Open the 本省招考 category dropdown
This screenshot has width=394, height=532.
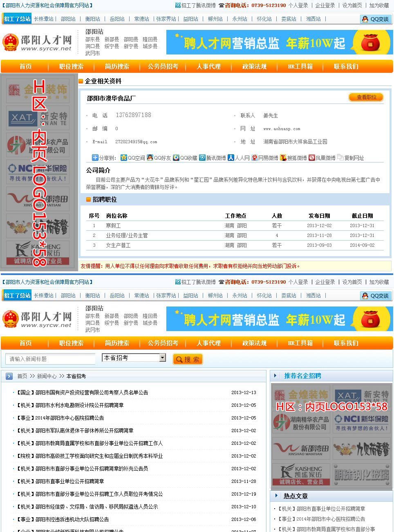point(162,358)
